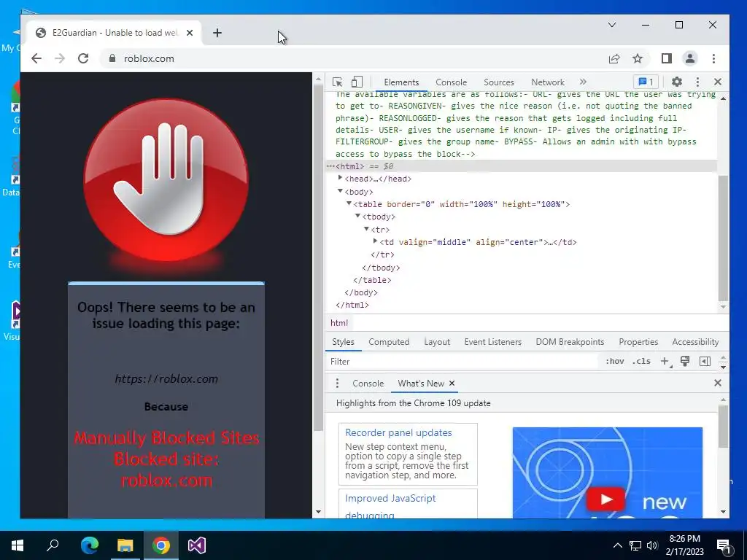747x560 pixels.
Task: Show more DevTools panels chevron
Action: pos(583,82)
